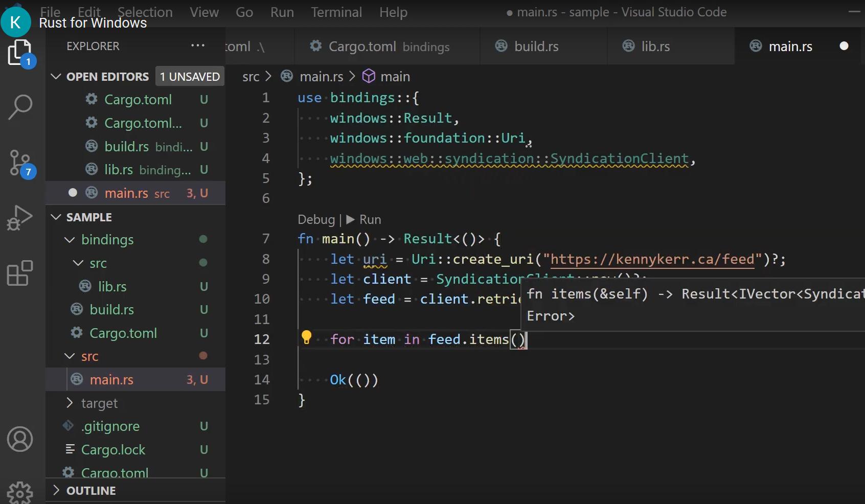The image size is (865, 504).
Task: Open the Extensions view icon
Action: click(x=19, y=273)
